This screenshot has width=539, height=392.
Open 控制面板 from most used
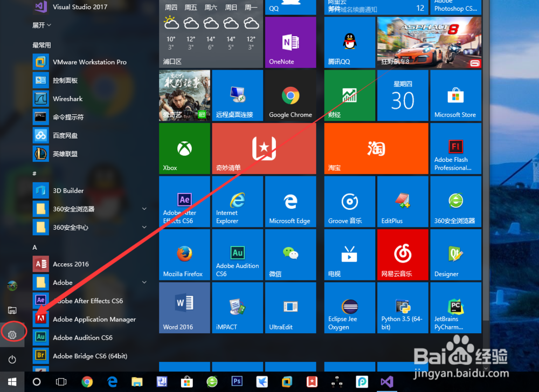91,80
